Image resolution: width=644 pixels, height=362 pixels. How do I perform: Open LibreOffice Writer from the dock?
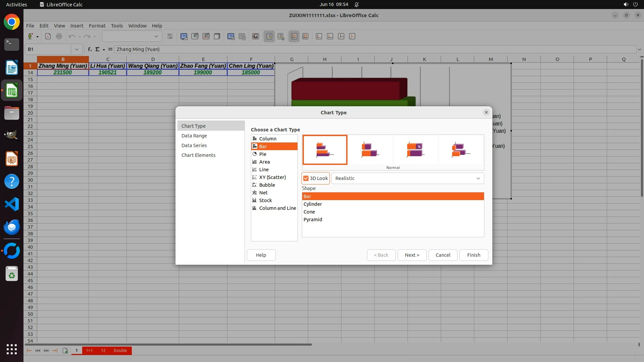pyautogui.click(x=12, y=68)
